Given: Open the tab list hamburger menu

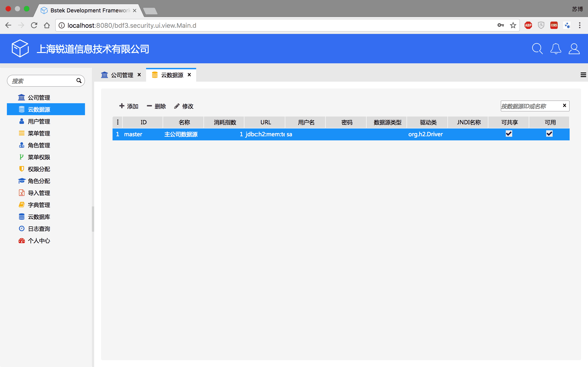Looking at the screenshot, I should 583,75.
